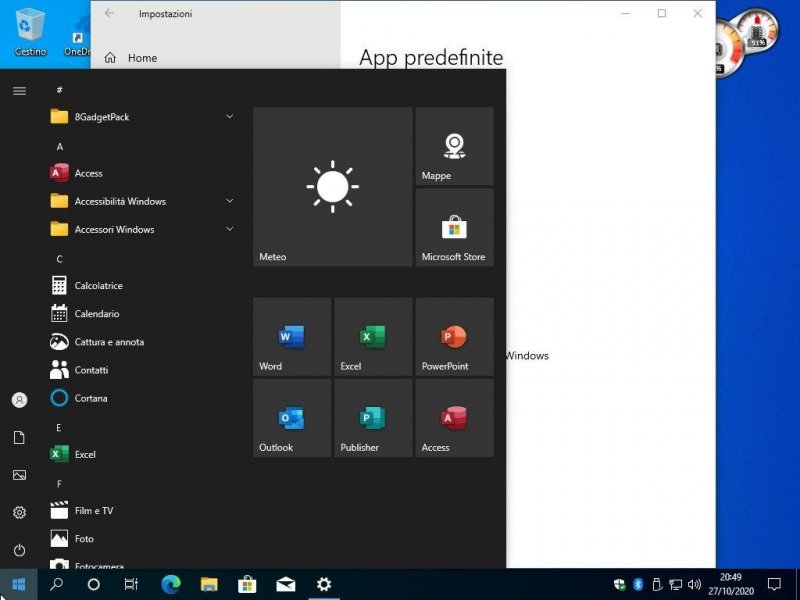
Task: Open the Word tile
Action: [x=291, y=337]
